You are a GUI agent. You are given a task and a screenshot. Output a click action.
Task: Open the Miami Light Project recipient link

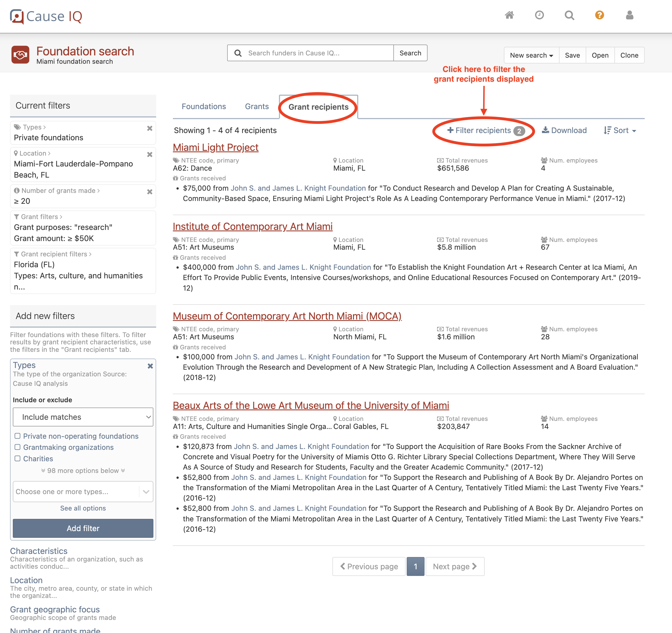pos(215,147)
